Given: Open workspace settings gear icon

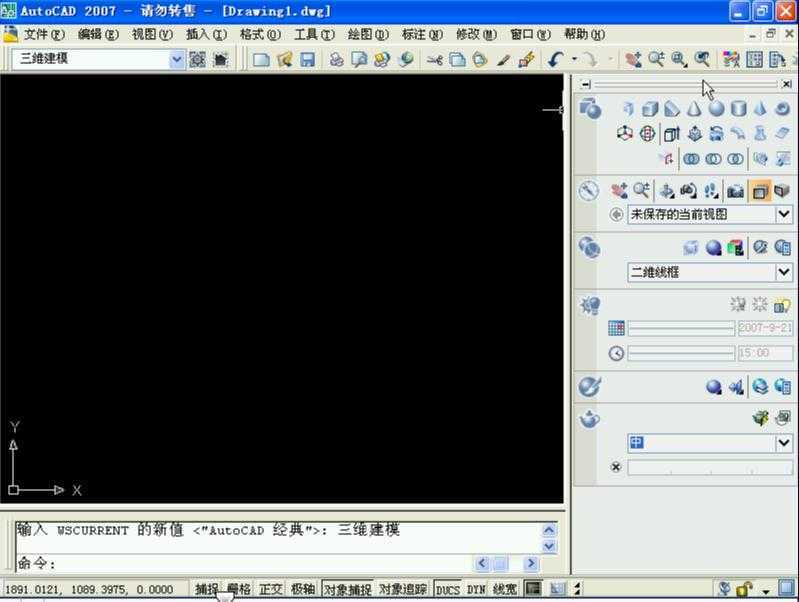Looking at the screenshot, I should tap(197, 60).
